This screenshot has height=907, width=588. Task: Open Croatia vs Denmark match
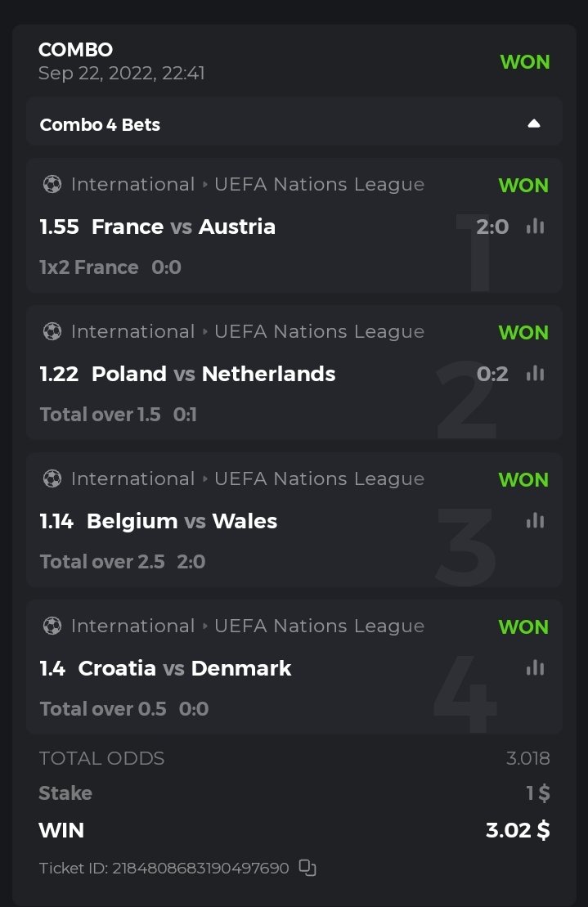pyautogui.click(x=185, y=668)
